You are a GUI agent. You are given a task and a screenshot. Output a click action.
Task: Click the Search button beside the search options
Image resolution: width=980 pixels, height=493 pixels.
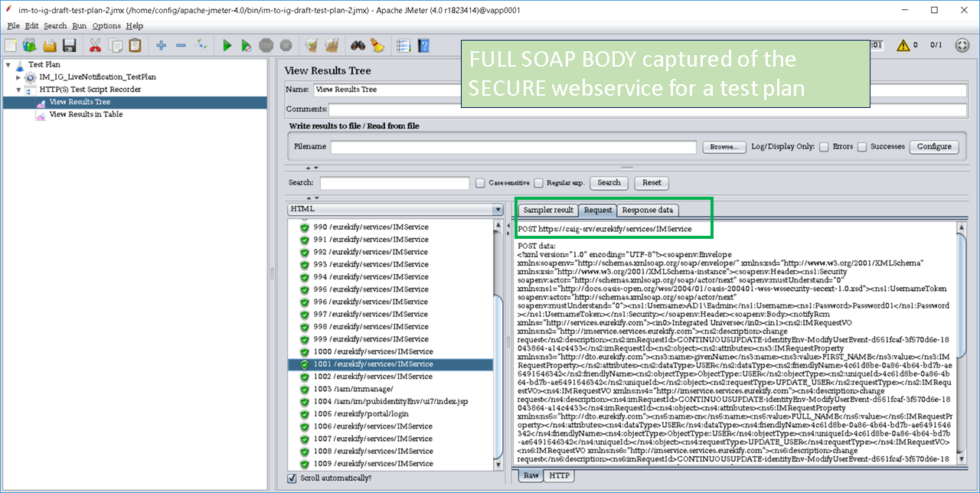coord(609,183)
